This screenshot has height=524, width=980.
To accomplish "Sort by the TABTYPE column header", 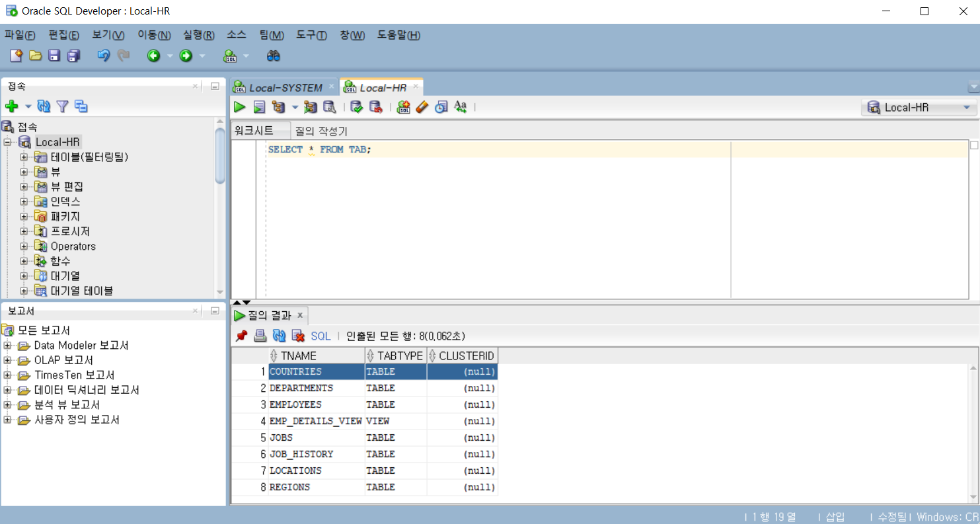I will coord(396,356).
